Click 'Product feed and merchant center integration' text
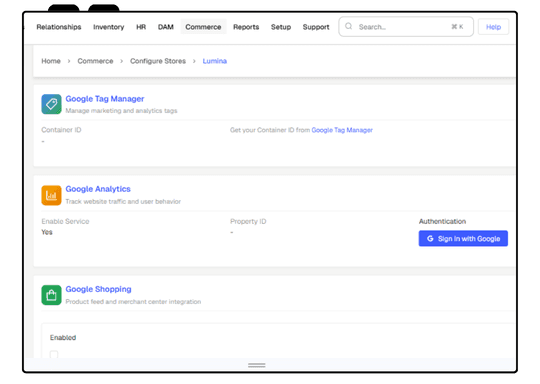Image resolution: width=540 pixels, height=384 pixels. pyautogui.click(x=133, y=302)
